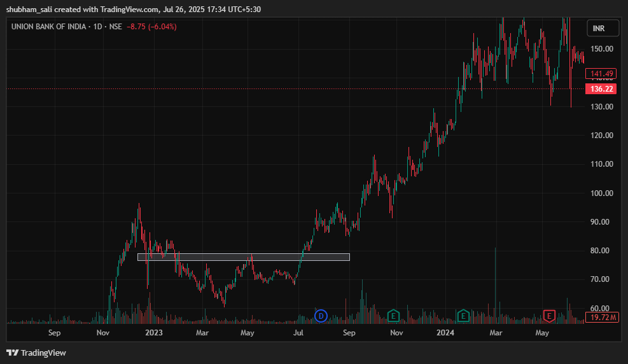
Task: Open the INR currency selector
Action: point(603,28)
